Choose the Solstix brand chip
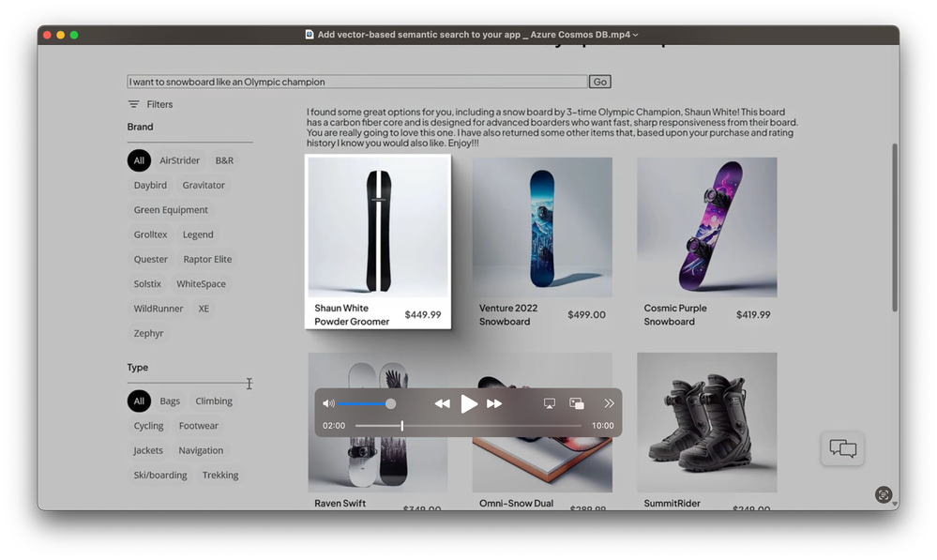 [147, 284]
